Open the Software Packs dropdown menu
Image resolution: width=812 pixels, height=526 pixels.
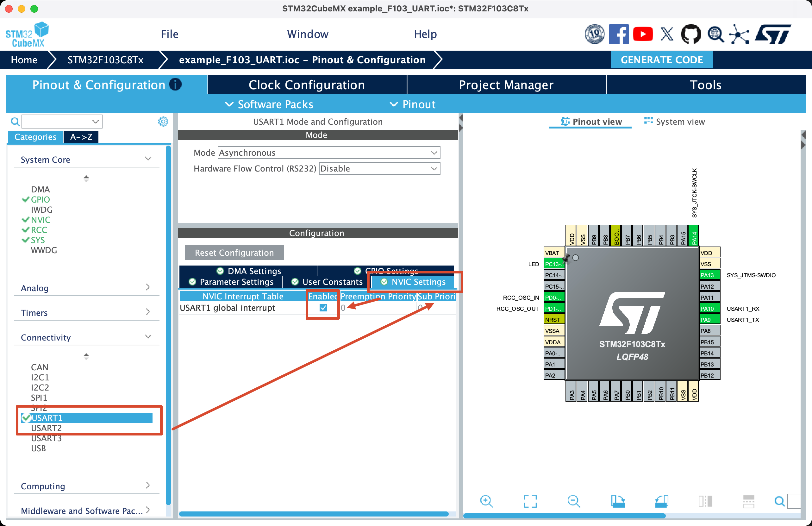(x=269, y=104)
